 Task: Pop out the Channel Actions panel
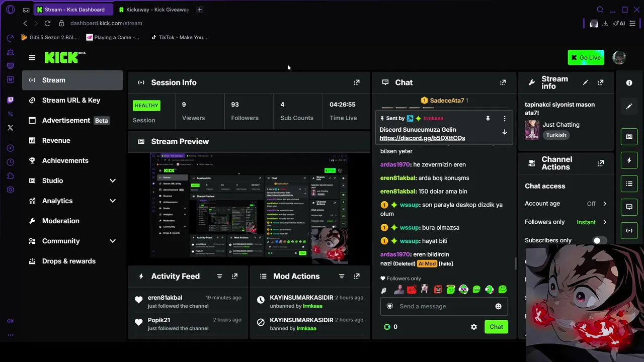coord(600,163)
